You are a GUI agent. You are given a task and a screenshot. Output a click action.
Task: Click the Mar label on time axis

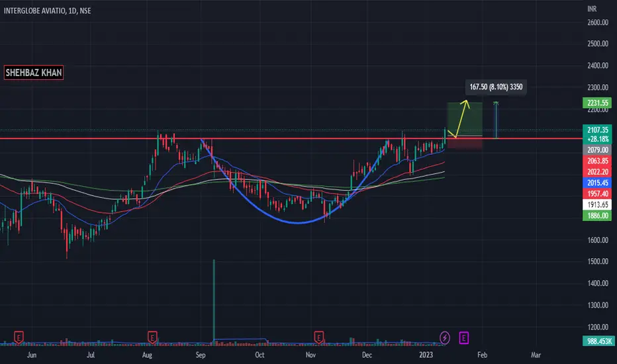coord(536,355)
